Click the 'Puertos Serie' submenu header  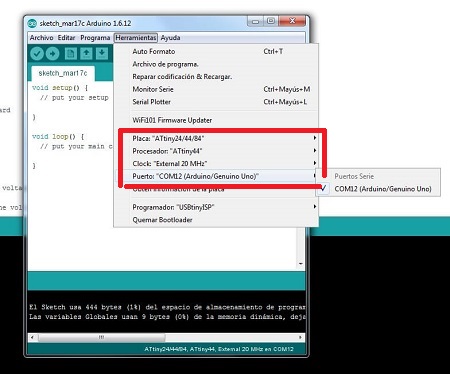354,176
